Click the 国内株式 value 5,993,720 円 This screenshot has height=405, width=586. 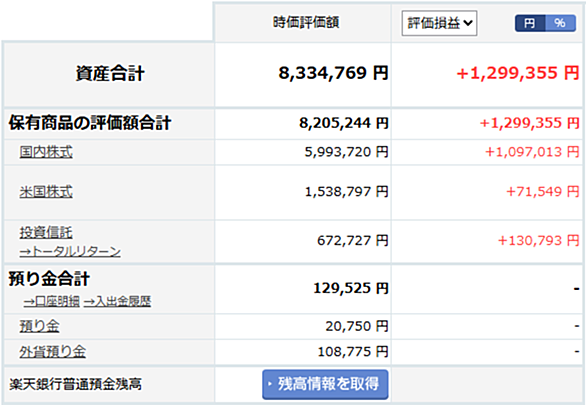click(x=346, y=152)
